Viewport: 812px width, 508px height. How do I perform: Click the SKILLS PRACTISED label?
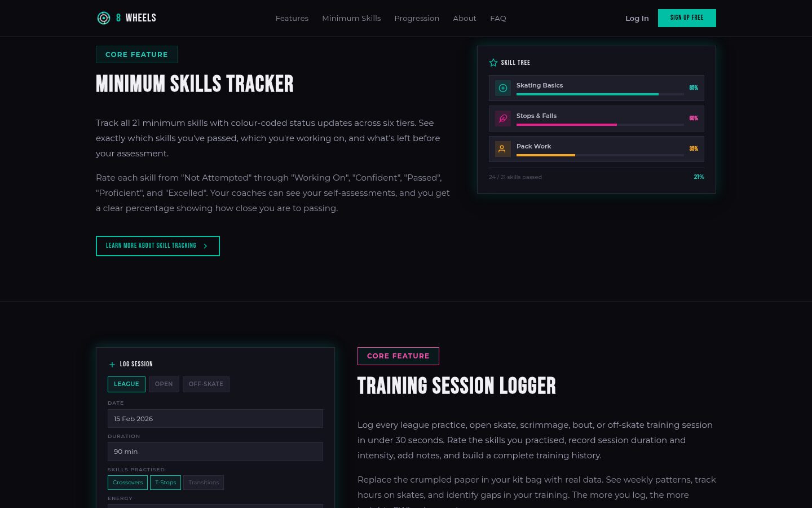click(136, 470)
